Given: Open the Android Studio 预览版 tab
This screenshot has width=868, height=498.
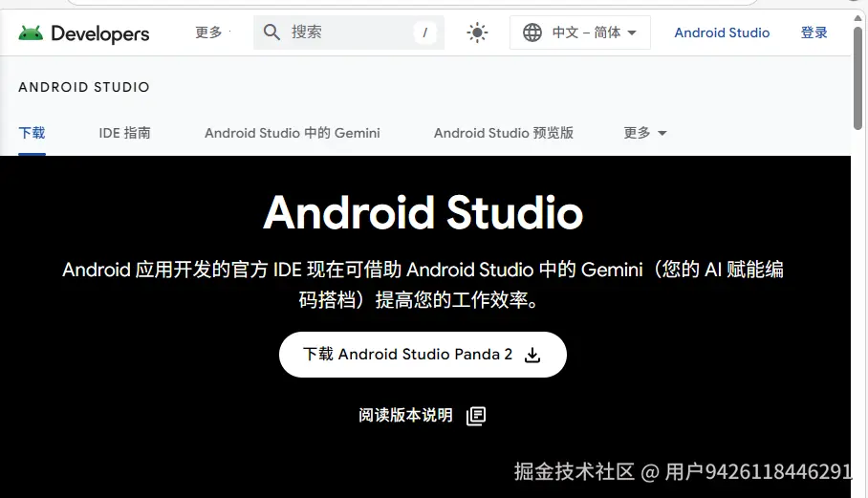Looking at the screenshot, I should (x=503, y=133).
